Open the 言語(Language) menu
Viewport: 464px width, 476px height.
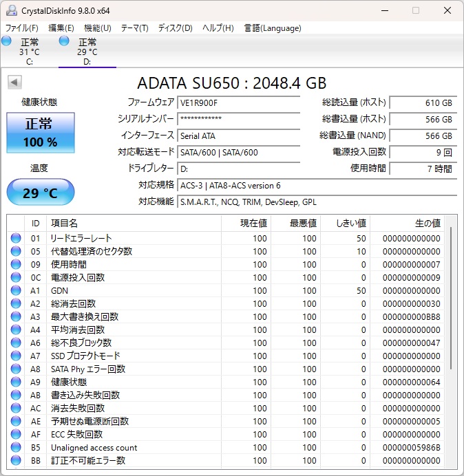point(273,28)
